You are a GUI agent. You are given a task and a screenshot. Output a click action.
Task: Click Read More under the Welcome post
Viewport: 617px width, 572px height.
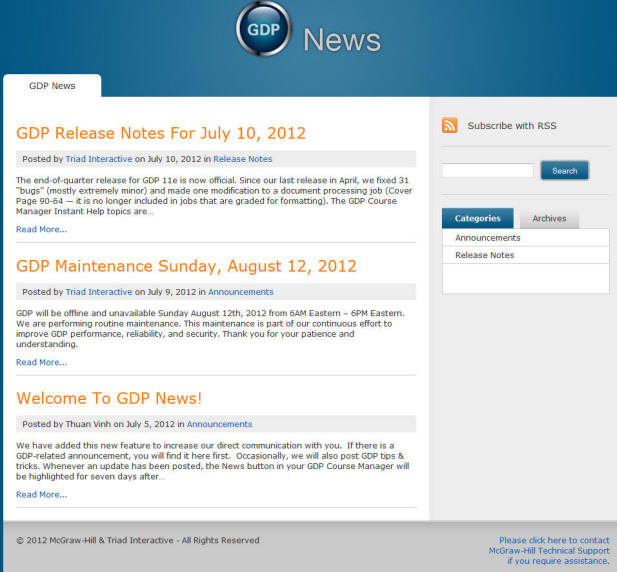coord(41,495)
